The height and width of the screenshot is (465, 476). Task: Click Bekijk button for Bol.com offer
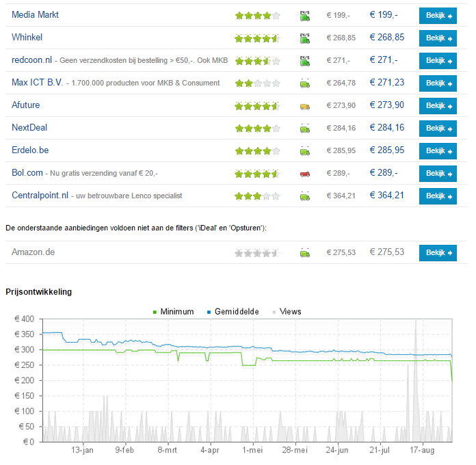click(x=438, y=174)
